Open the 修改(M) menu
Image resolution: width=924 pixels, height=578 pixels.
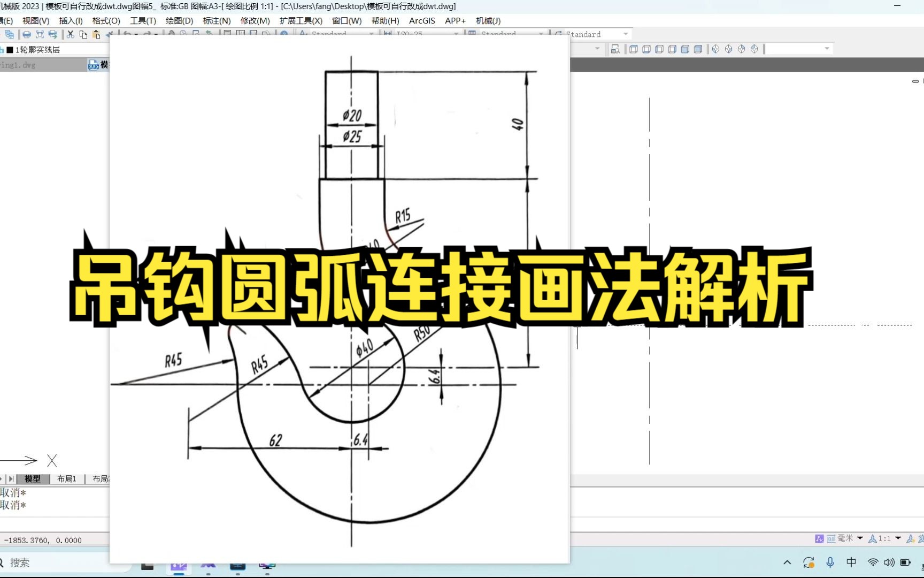255,21
